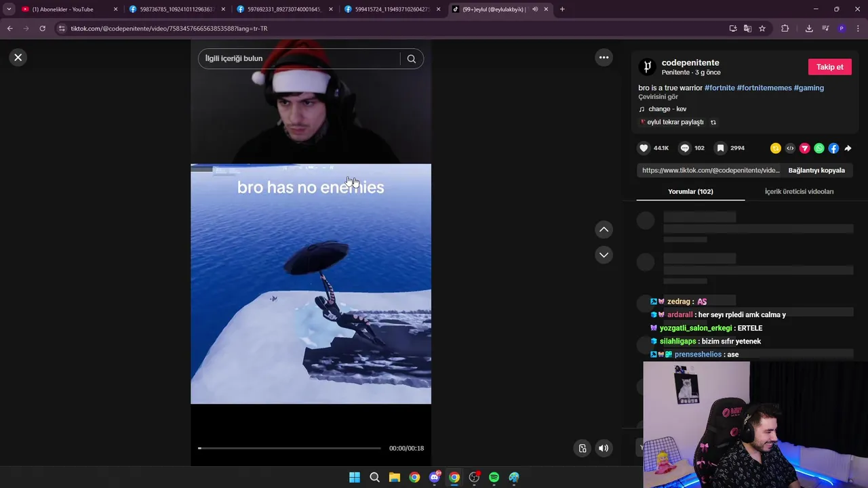Open the #fortnitememes hashtag
This screenshot has height=488, width=868.
[x=764, y=88]
